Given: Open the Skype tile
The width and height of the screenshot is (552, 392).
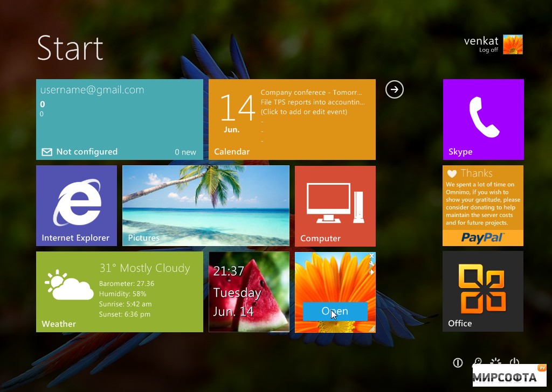Looking at the screenshot, I should click(483, 120).
